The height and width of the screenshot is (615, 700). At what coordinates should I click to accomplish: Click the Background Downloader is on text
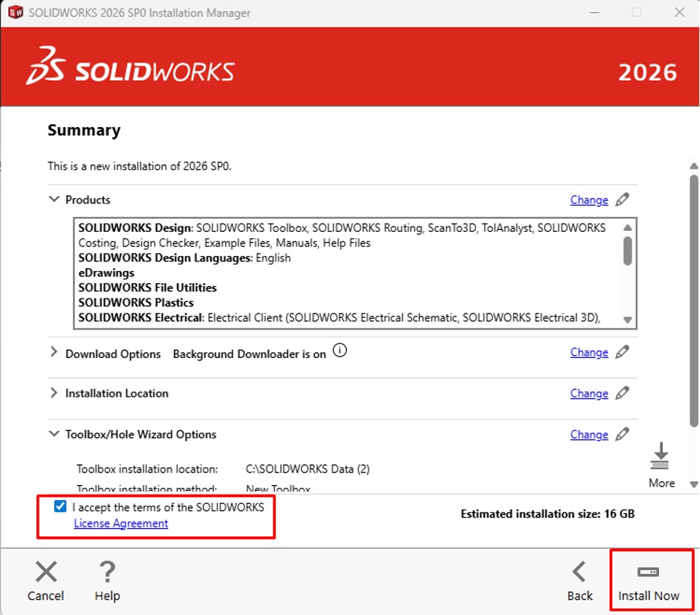tap(250, 354)
